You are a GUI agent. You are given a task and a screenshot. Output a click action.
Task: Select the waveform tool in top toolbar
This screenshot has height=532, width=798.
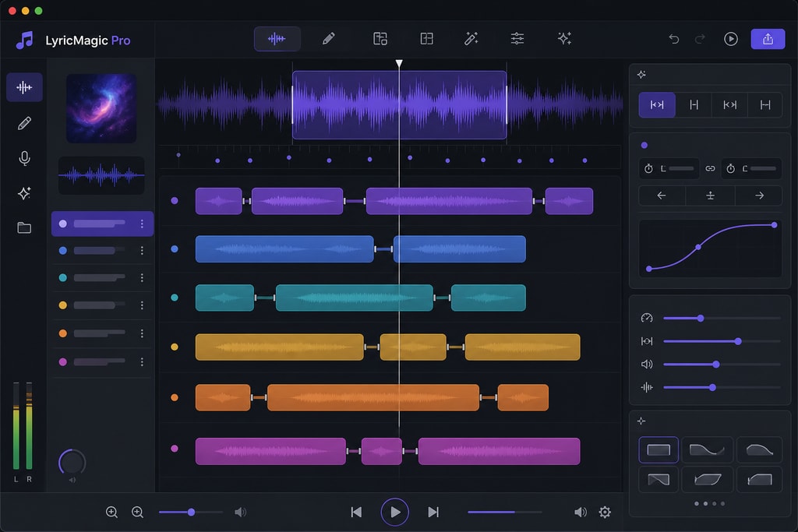(277, 39)
